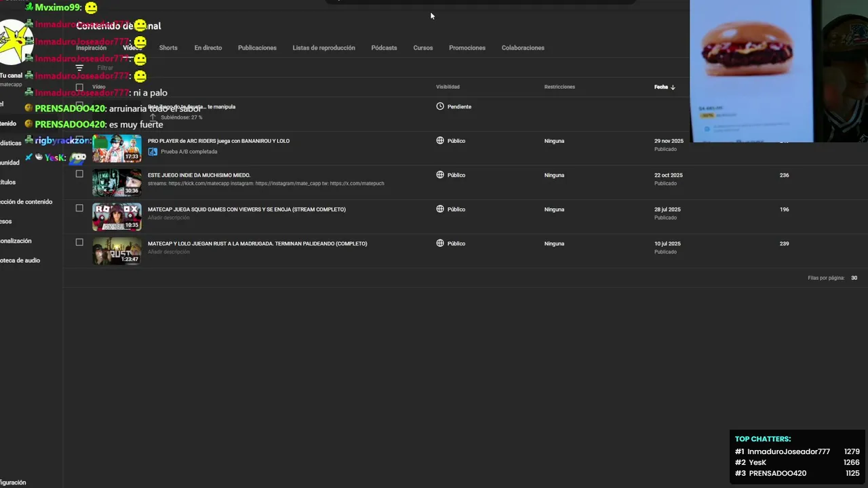
Task: Click the globe icon on the SQUID GAMES row
Action: [440, 209]
